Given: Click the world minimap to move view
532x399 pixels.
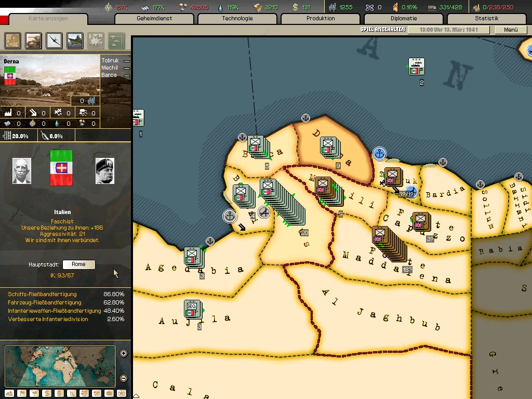Looking at the screenshot, I should tap(60, 366).
